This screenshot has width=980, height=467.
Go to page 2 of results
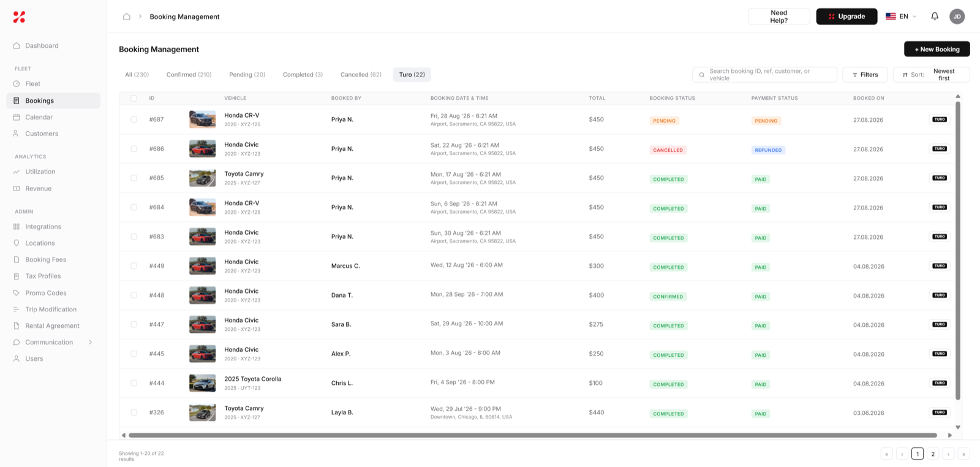point(933,454)
